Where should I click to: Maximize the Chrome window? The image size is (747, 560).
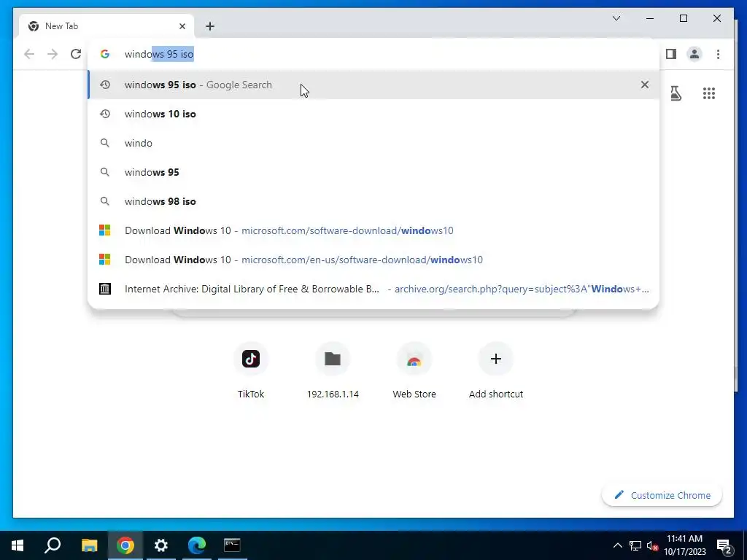coord(683,18)
